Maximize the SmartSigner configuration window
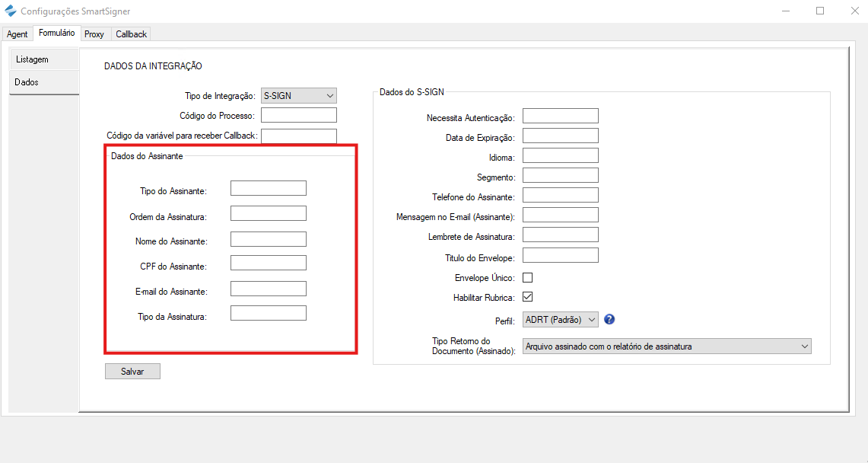This screenshot has width=868, height=463. click(x=820, y=11)
